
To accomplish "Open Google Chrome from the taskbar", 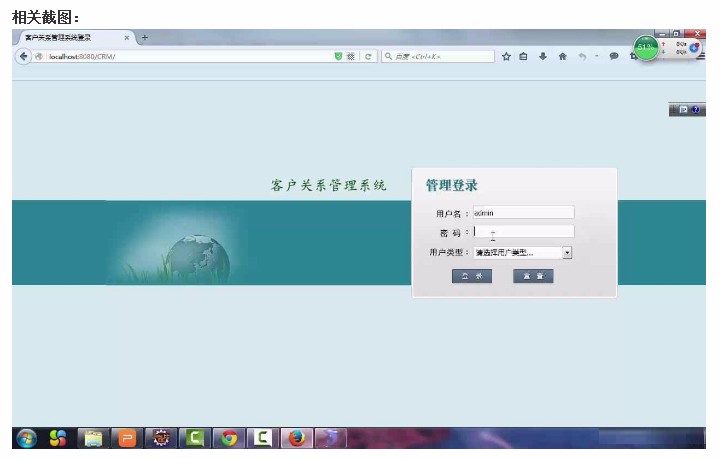I will (229, 438).
